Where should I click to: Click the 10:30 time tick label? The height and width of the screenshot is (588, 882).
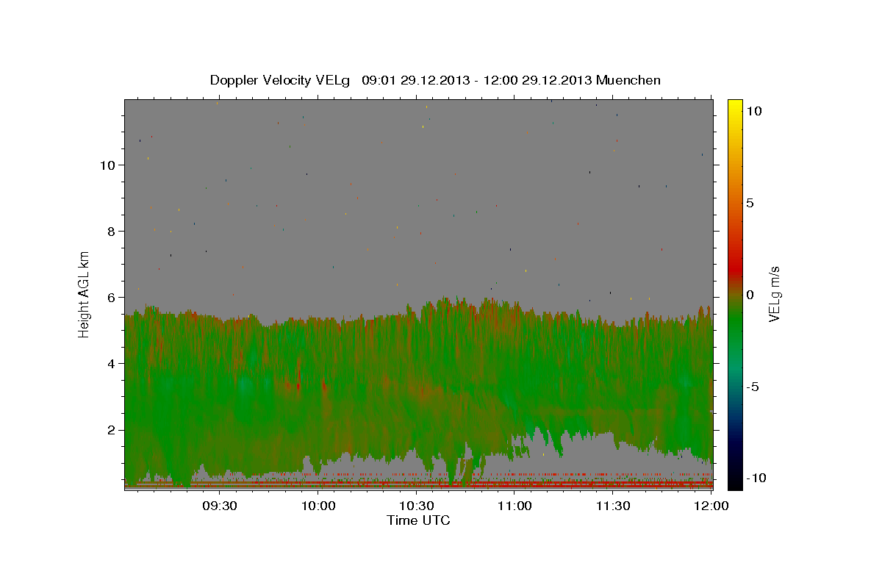click(417, 506)
